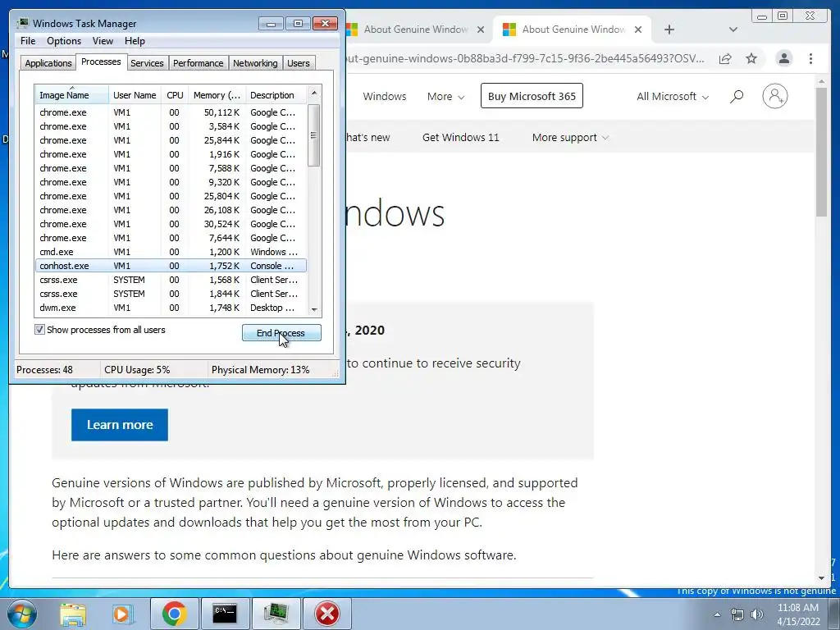Select the chrome.exe row using 1,916 K
This screenshot has height=630, width=840.
tap(171, 154)
